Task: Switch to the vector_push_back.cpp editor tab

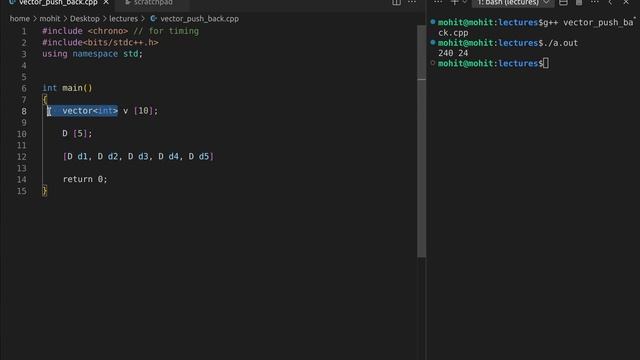Action: coord(58,3)
